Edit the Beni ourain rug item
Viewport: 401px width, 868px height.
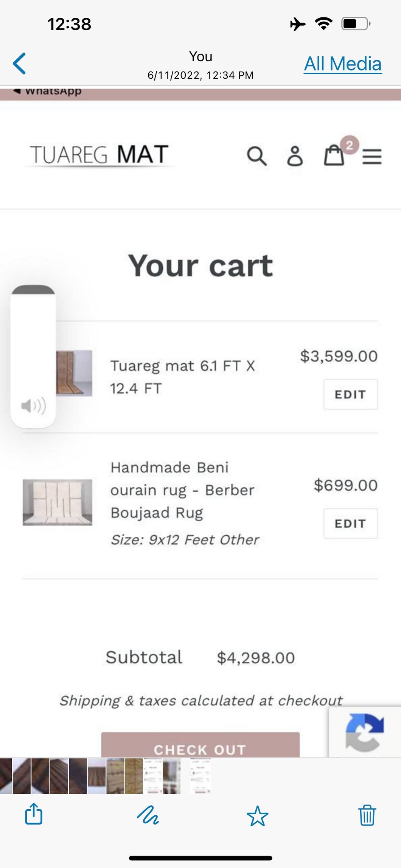click(x=350, y=524)
